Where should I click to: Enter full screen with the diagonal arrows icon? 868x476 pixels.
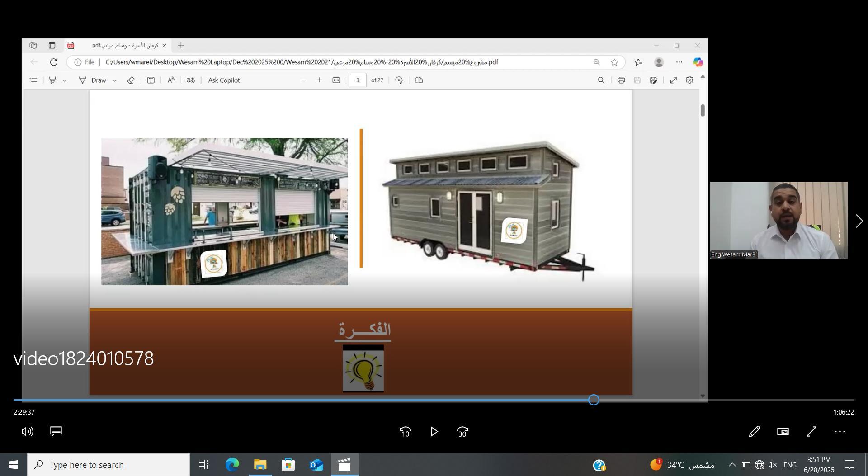[811, 432]
